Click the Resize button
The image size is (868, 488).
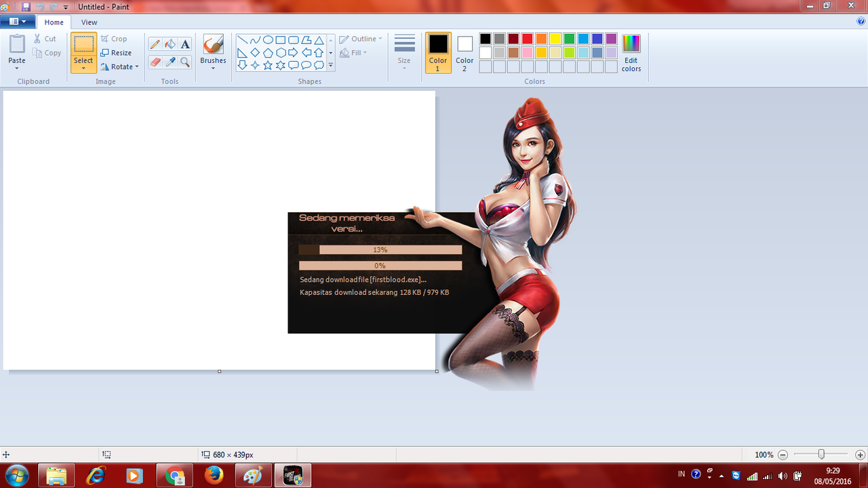click(116, 53)
